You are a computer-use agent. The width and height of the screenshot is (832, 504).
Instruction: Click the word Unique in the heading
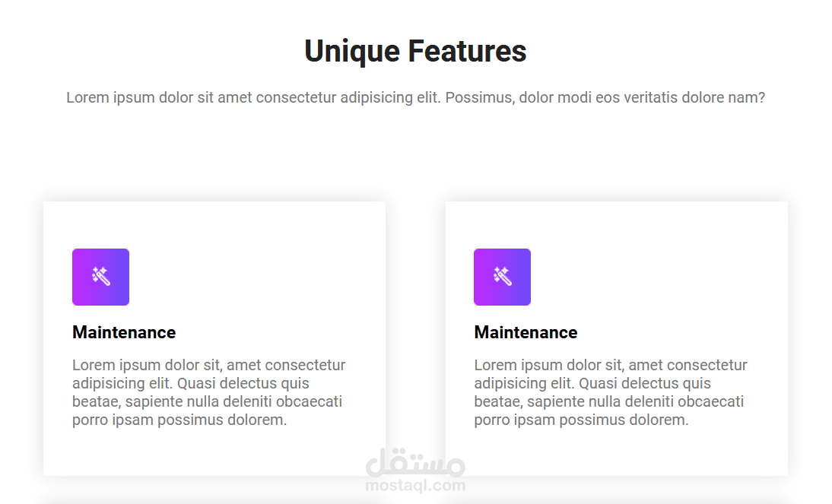352,52
